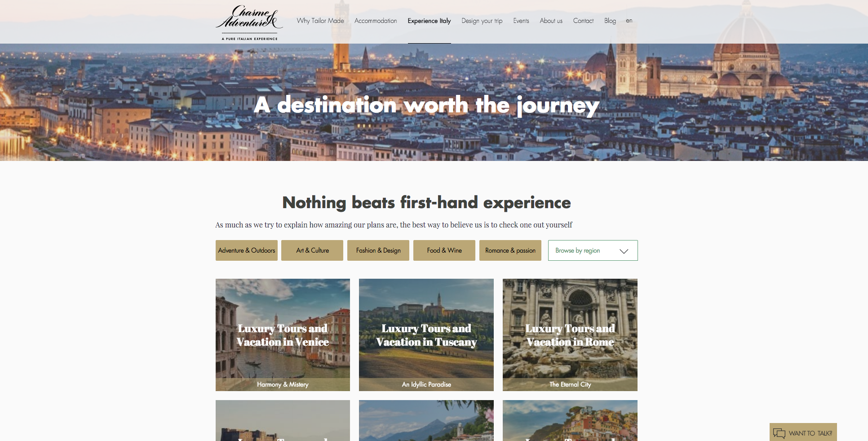
Task: Open the Tuscany vacation card
Action: pyautogui.click(x=426, y=335)
